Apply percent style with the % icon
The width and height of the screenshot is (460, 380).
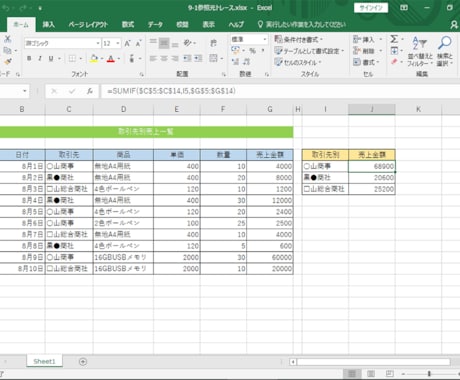pos(252,51)
